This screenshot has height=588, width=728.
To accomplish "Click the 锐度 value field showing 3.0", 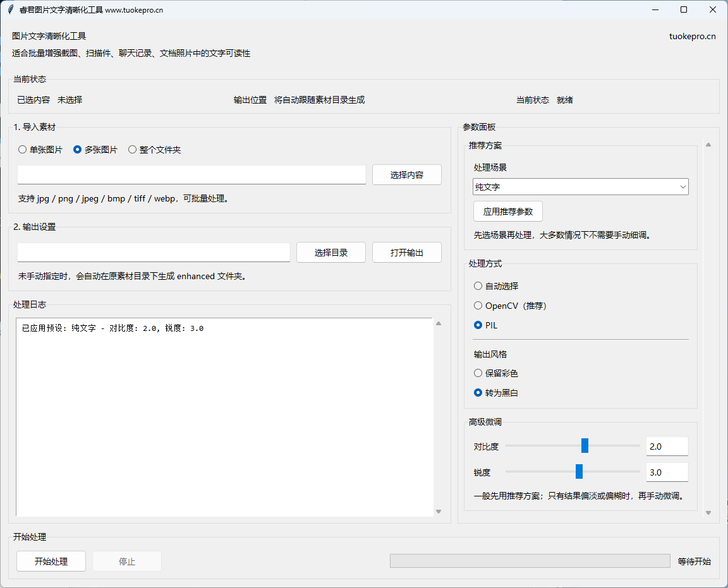I will tap(667, 472).
